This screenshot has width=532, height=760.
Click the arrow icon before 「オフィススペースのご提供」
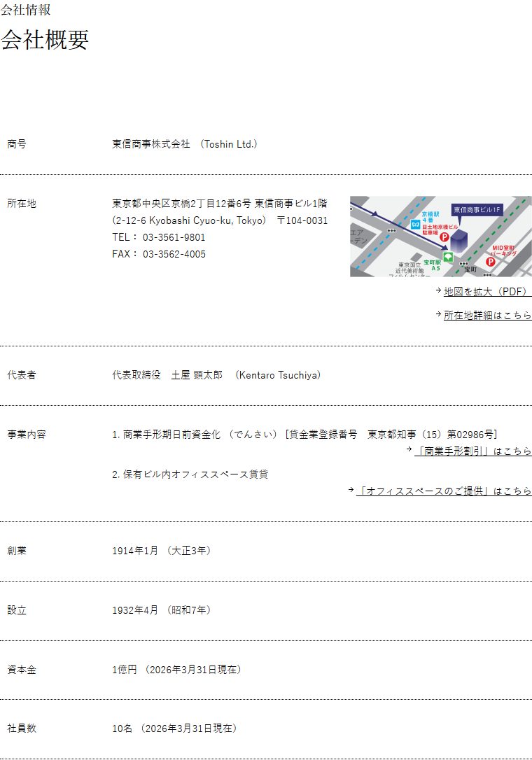[x=351, y=490]
